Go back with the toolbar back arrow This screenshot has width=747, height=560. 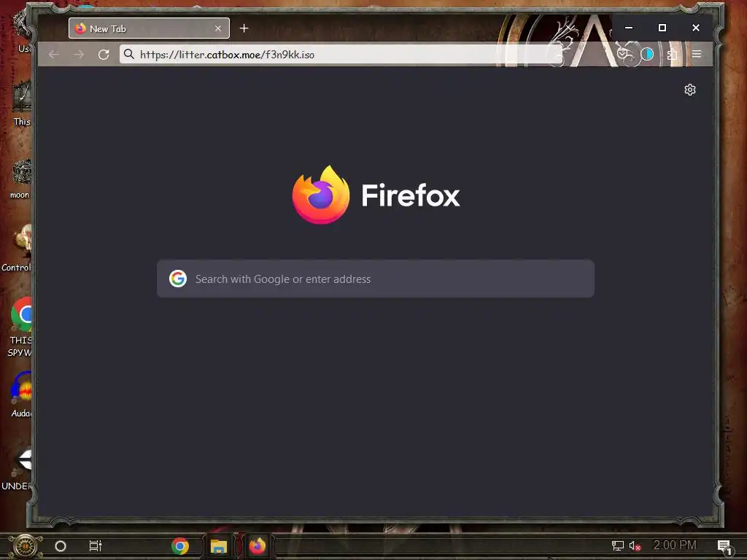click(54, 54)
